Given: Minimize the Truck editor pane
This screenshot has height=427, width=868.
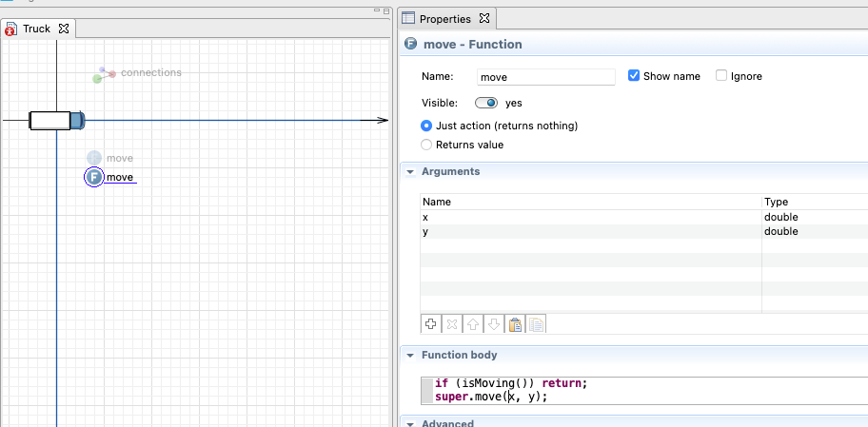Looking at the screenshot, I should [x=377, y=10].
